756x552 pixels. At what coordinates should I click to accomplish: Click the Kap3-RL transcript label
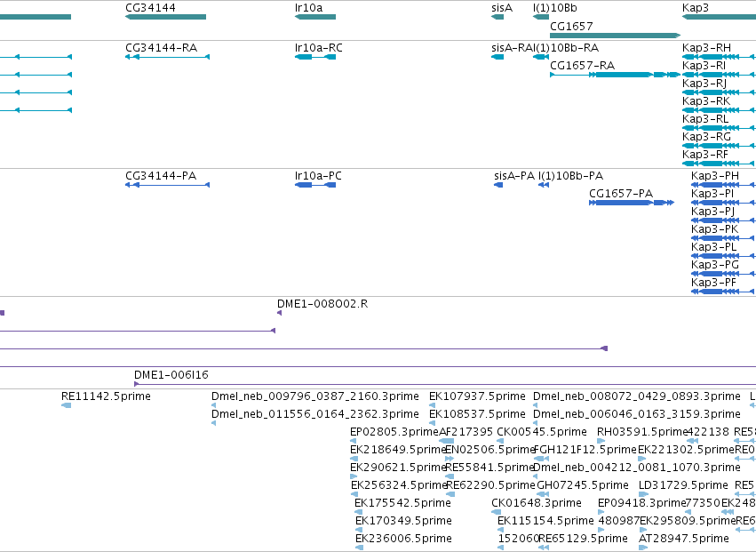click(x=704, y=119)
